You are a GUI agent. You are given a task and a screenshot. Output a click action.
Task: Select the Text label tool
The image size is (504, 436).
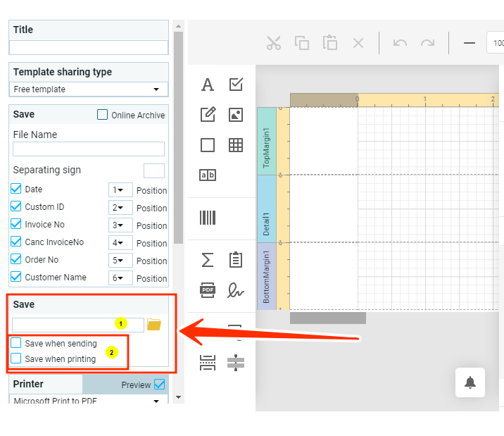208,85
